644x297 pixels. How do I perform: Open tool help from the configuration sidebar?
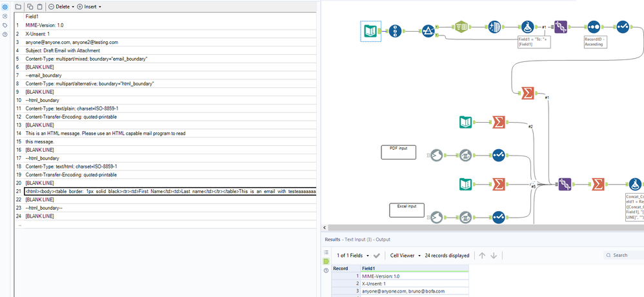pyautogui.click(x=5, y=34)
